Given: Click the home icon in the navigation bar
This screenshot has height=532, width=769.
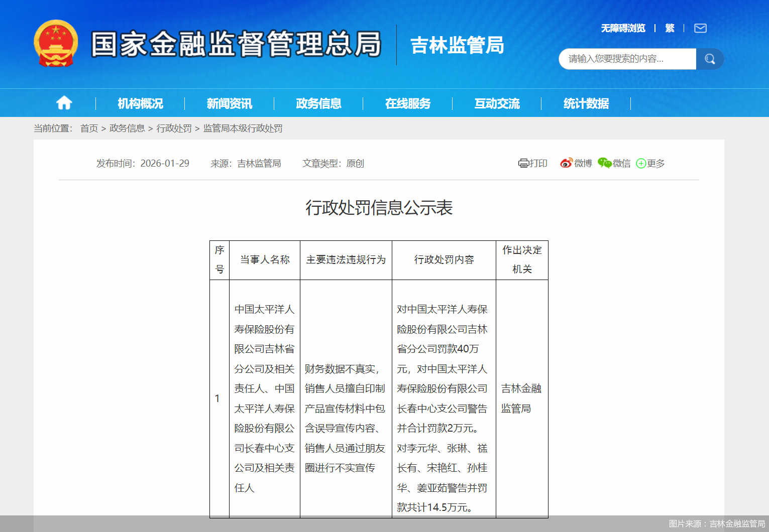Looking at the screenshot, I should click(x=64, y=103).
